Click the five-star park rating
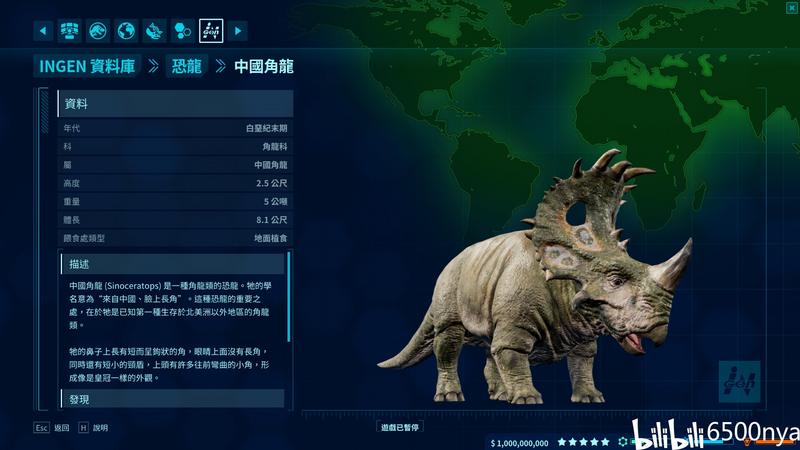The height and width of the screenshot is (450, 800). point(583,442)
